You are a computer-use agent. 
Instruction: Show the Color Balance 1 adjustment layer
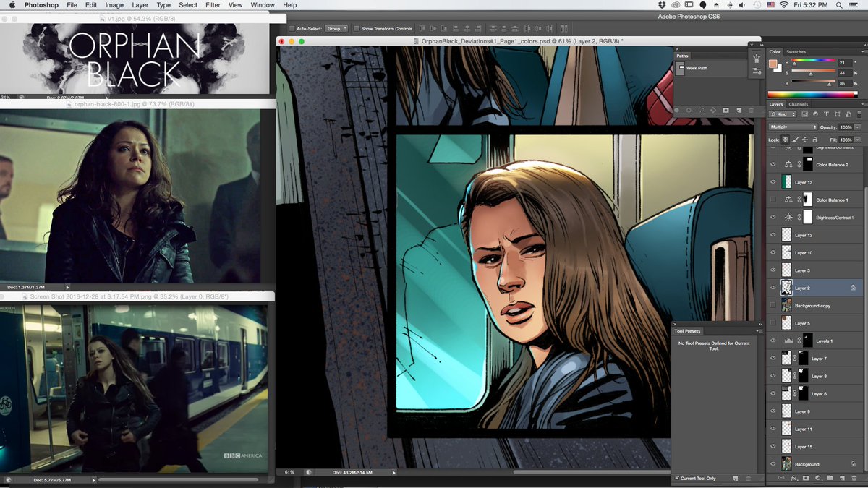click(773, 200)
